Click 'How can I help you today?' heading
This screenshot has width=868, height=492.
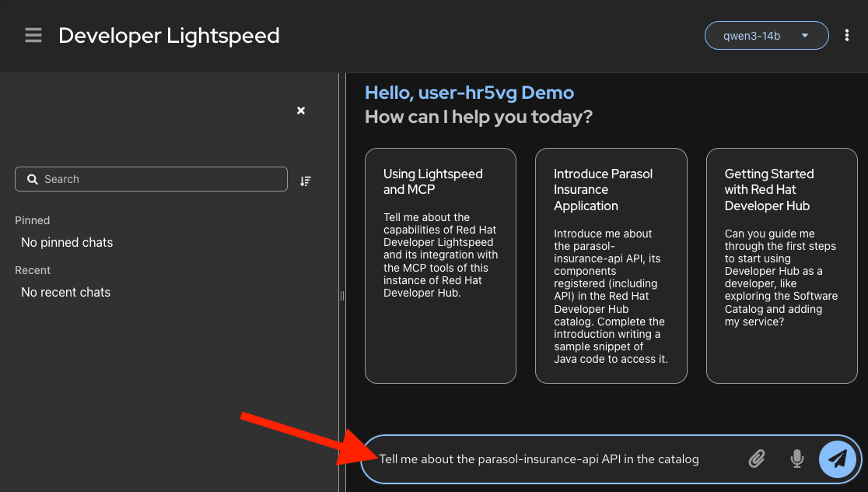click(x=479, y=117)
